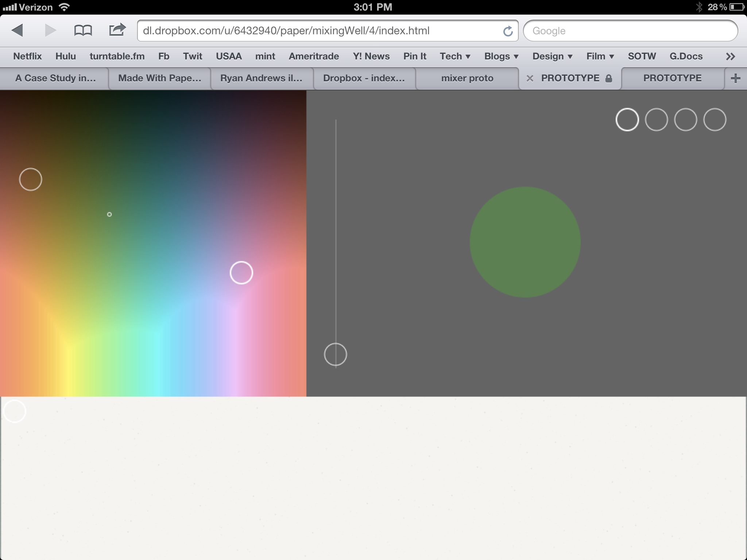Switch to the mixer proto tab

[x=467, y=78]
